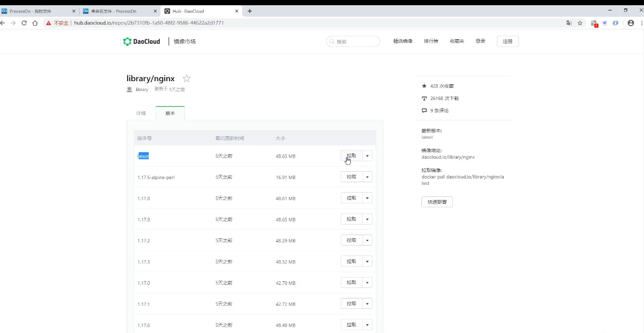
Task: Expand pull dropdown for version 1.17.9
Action: point(368,219)
